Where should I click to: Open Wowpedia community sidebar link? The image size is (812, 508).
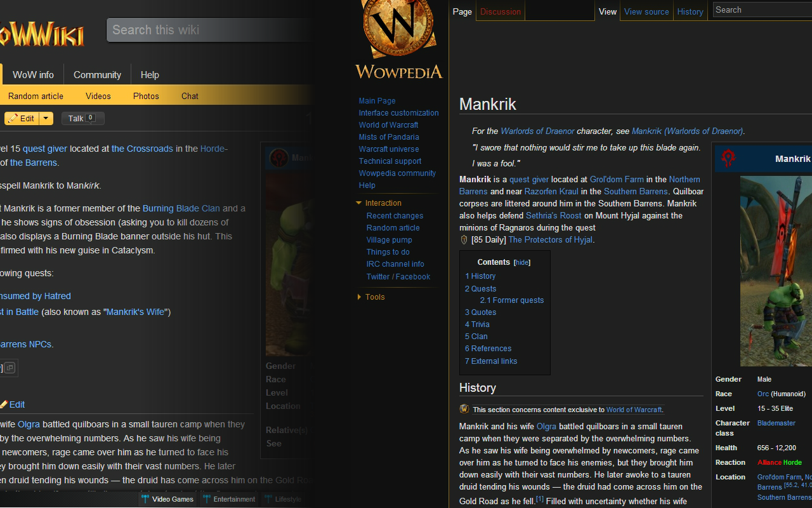397,173
